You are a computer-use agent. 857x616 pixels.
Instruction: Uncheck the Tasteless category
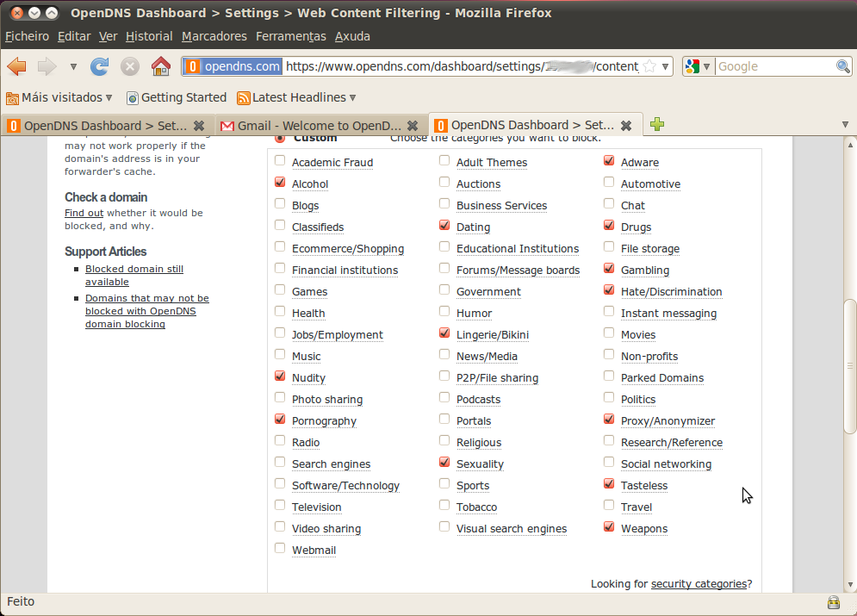pyautogui.click(x=609, y=483)
